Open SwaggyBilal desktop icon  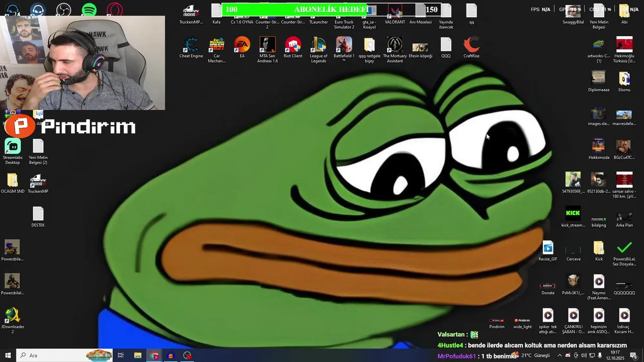click(573, 14)
